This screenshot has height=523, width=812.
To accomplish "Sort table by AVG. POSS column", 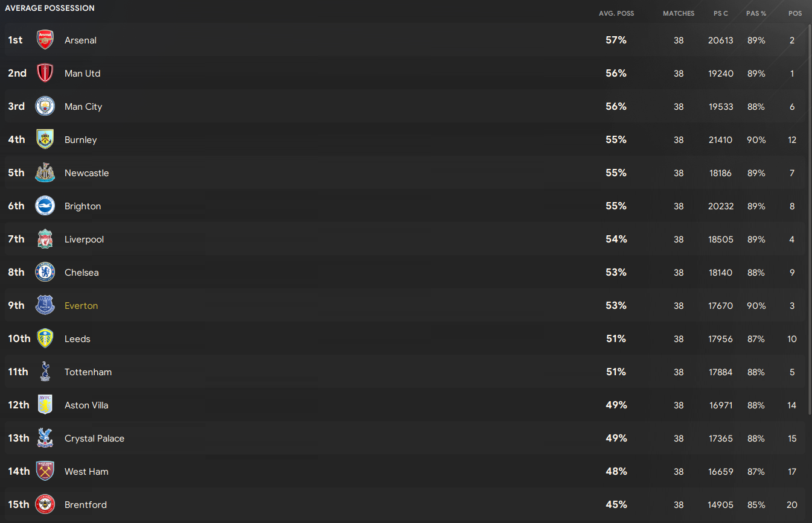I will pos(616,13).
